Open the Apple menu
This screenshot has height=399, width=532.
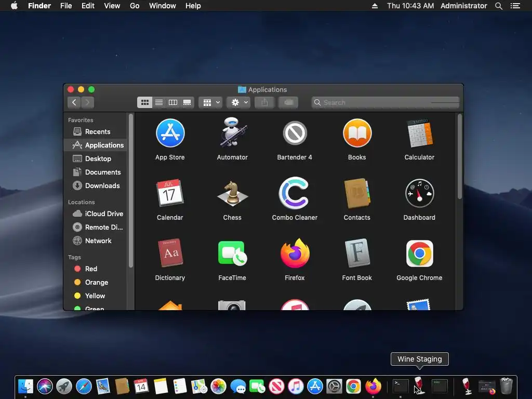click(x=14, y=6)
